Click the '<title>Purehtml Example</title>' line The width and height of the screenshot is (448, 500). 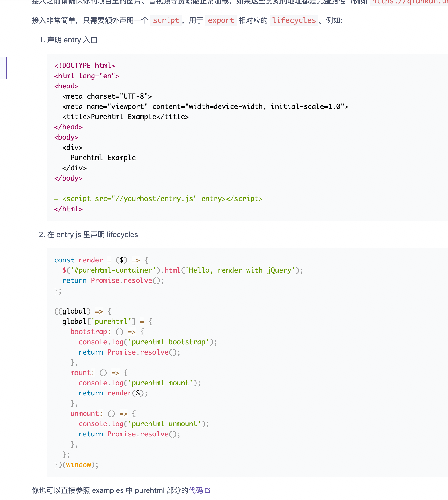coord(126,117)
